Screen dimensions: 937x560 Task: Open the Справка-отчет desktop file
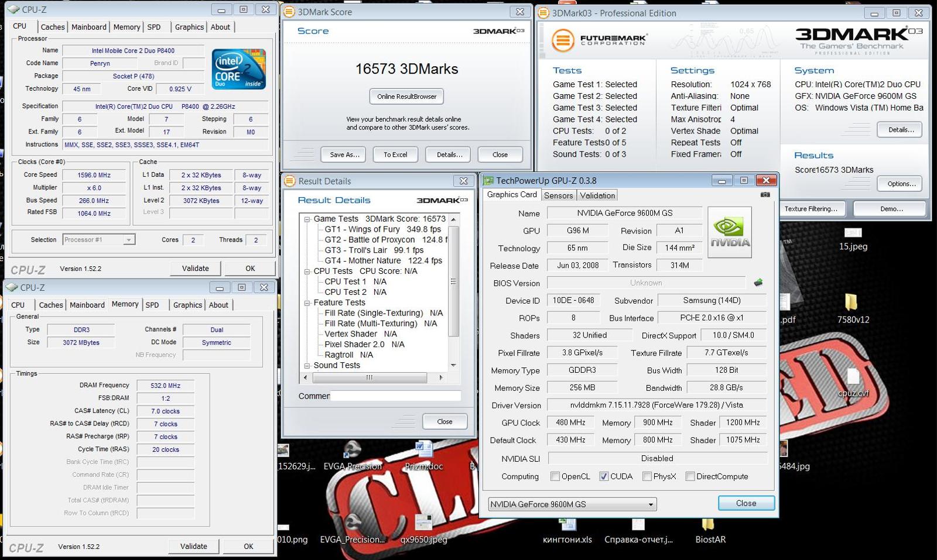(x=638, y=531)
